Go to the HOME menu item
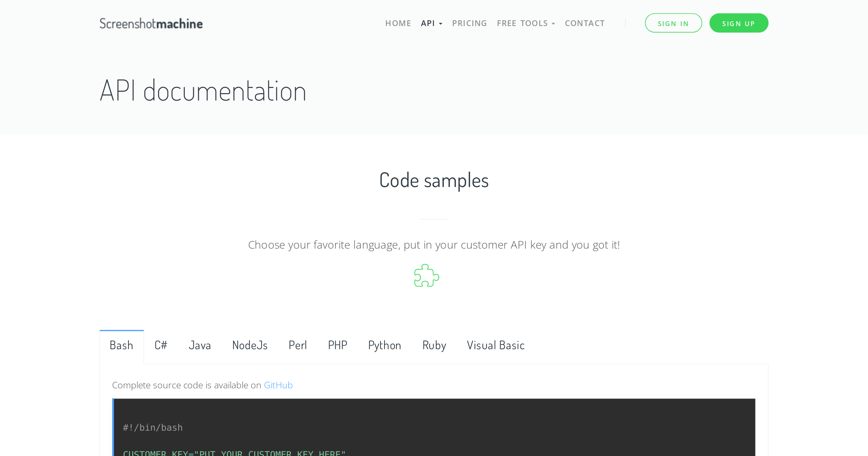Screen dimensions: 868x456 tap(398, 23)
